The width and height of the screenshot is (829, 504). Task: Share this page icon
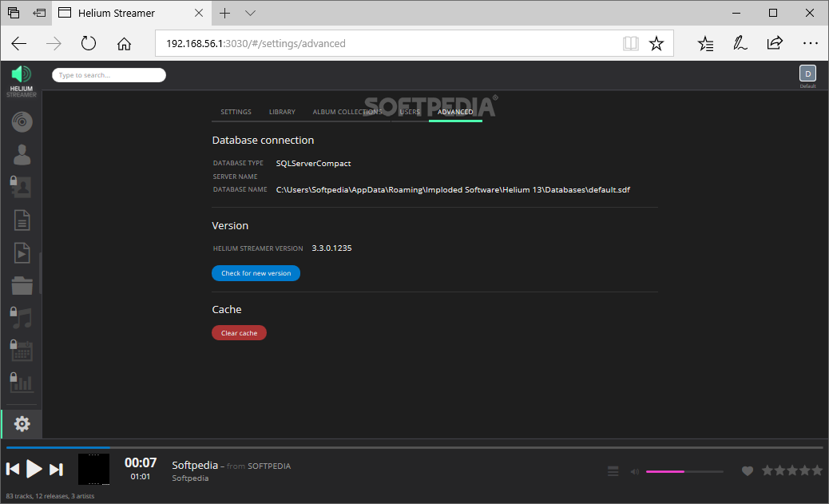click(x=775, y=43)
